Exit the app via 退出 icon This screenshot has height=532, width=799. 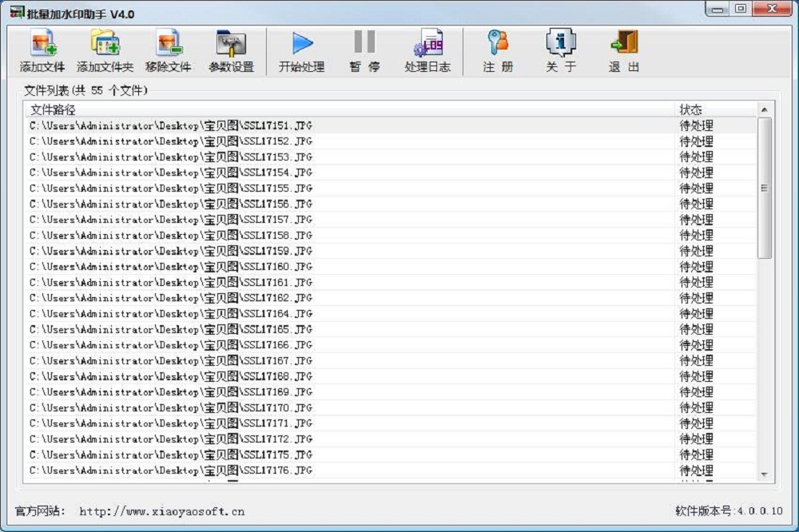624,43
